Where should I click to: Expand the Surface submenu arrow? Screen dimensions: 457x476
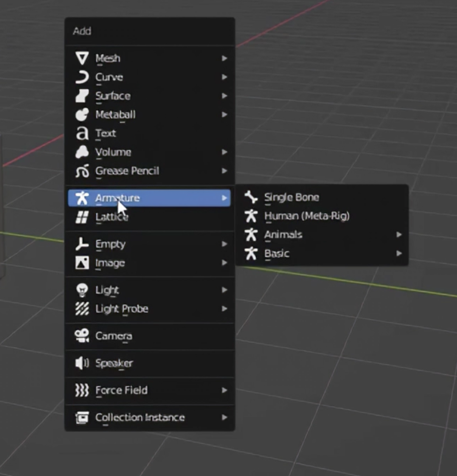coord(224,96)
